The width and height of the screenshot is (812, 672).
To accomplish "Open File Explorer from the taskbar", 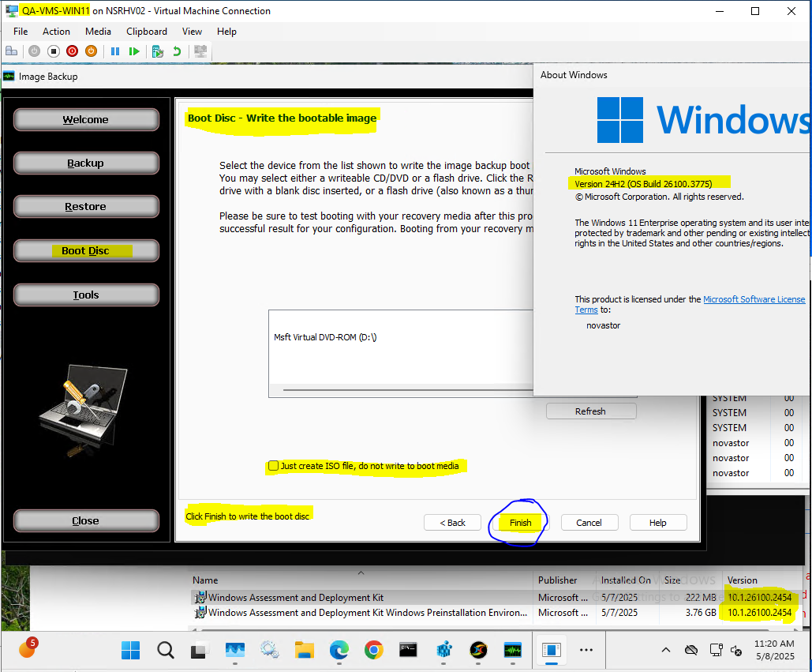I will click(305, 650).
